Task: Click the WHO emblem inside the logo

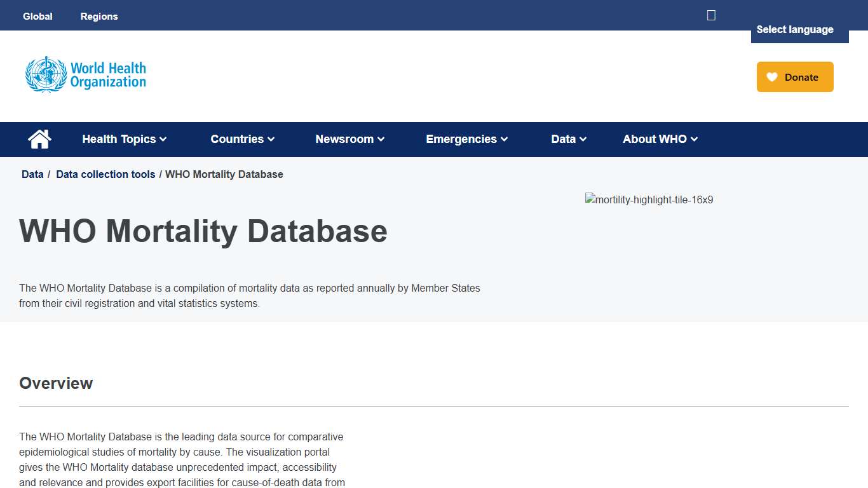Action: [44, 74]
